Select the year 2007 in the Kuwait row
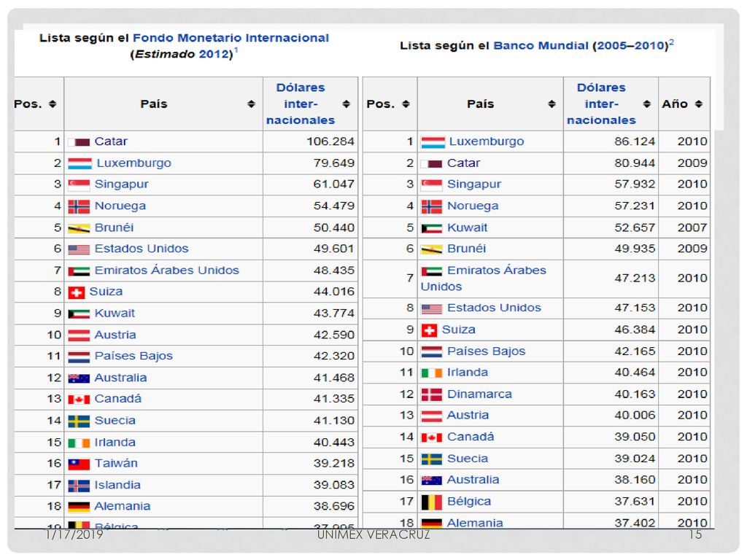The image size is (747, 560). (x=692, y=227)
